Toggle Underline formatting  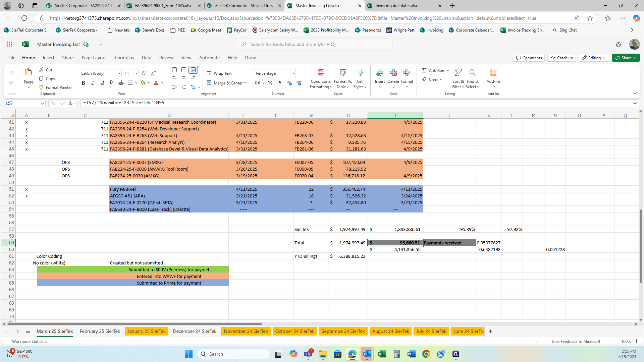click(x=102, y=83)
